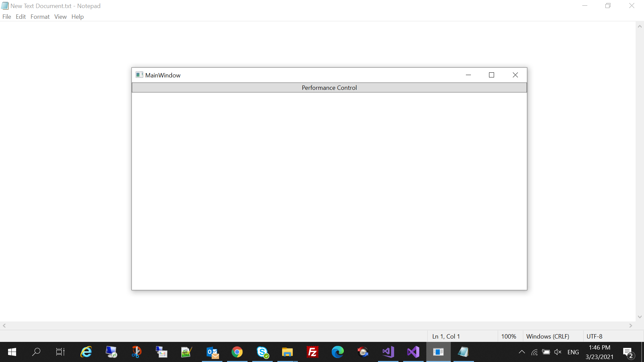Click the Performance Control button
This screenshot has width=644, height=362.
[329, 87]
